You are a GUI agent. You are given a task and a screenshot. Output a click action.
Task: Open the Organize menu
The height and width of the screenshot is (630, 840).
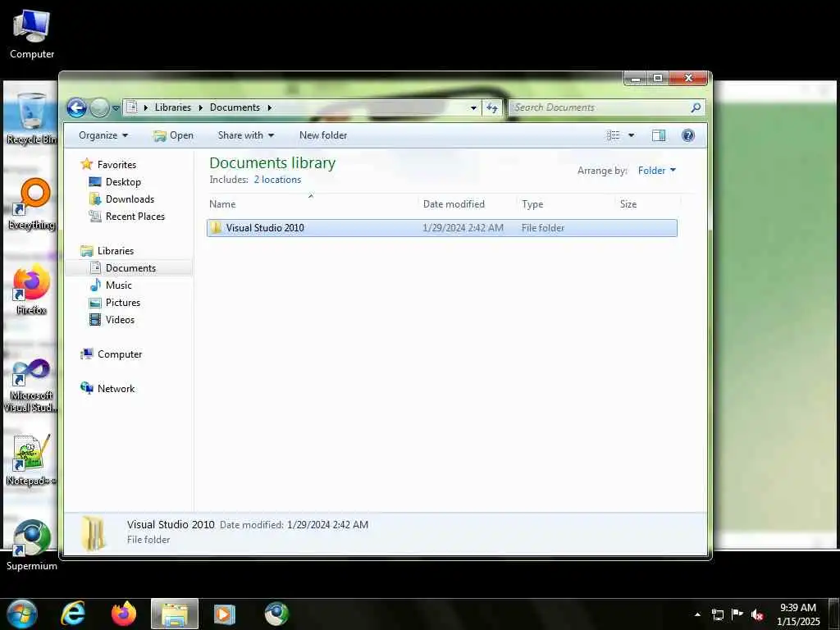coord(103,135)
